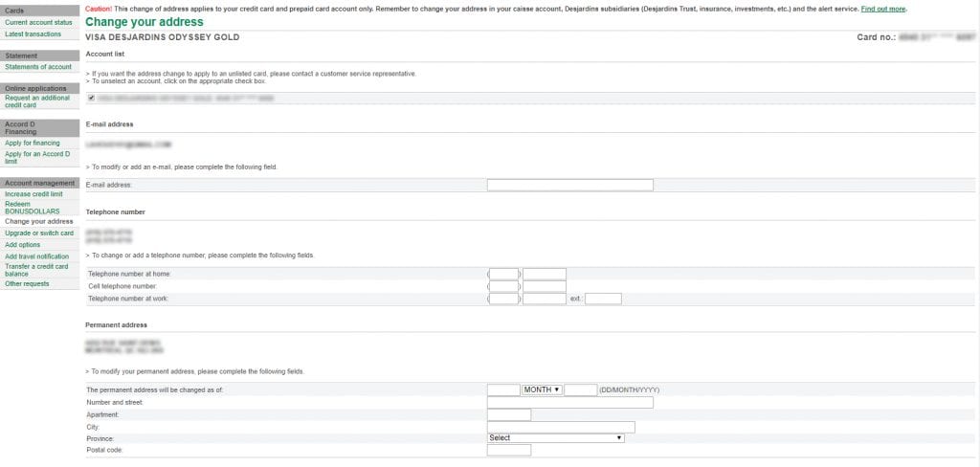Click the Change your address page heading
The width and height of the screenshot is (980, 467).
point(145,23)
